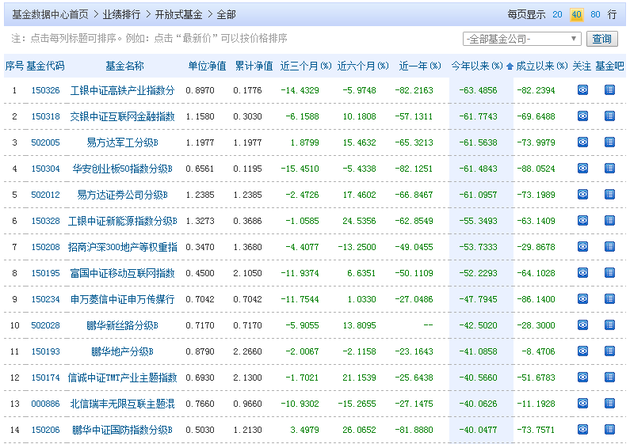Open fund 鹏华中证国防指数分级B link
The width and height of the screenshot is (630, 444).
[122, 430]
